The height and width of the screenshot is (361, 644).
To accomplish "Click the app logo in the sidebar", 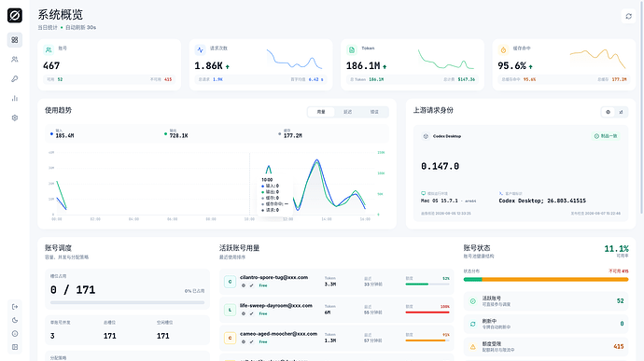I will click(15, 16).
